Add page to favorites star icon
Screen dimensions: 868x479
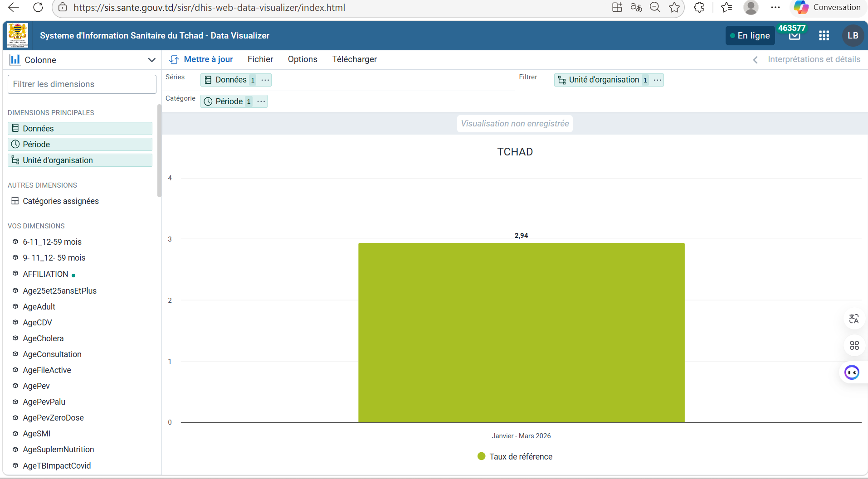tap(674, 7)
